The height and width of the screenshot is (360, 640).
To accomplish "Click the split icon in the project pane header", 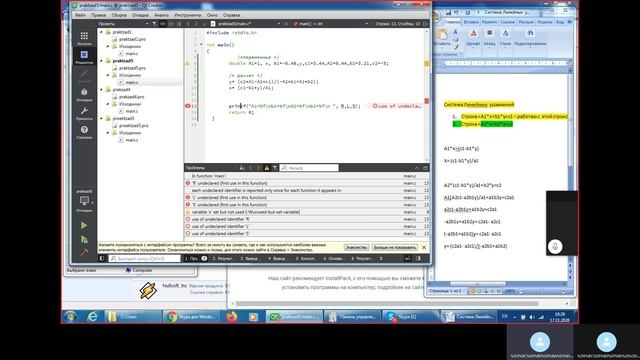I will (x=171, y=24).
